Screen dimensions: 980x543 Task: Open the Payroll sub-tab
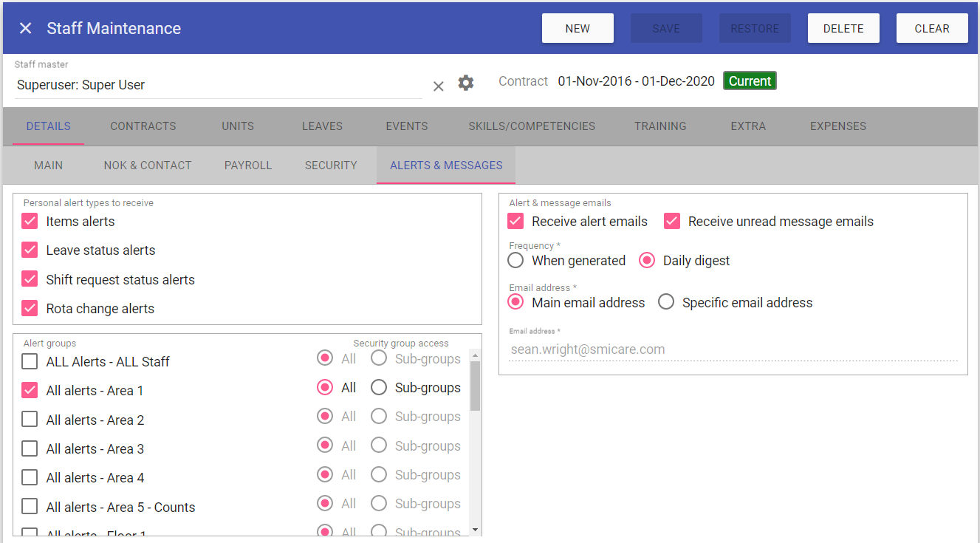(x=248, y=165)
